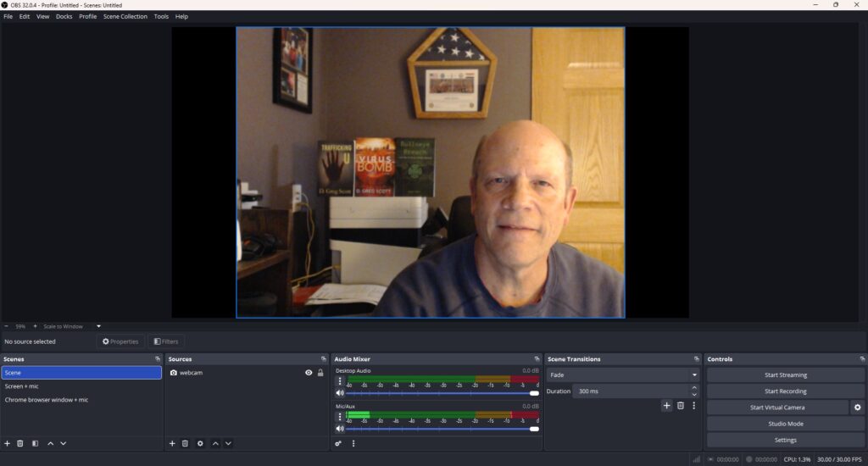Remove transition with Scene Transitions trash icon
The image size is (868, 466).
pos(681,406)
